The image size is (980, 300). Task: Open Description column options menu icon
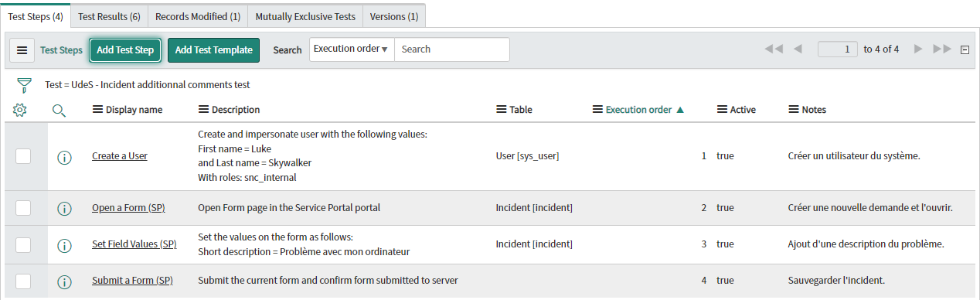point(204,110)
